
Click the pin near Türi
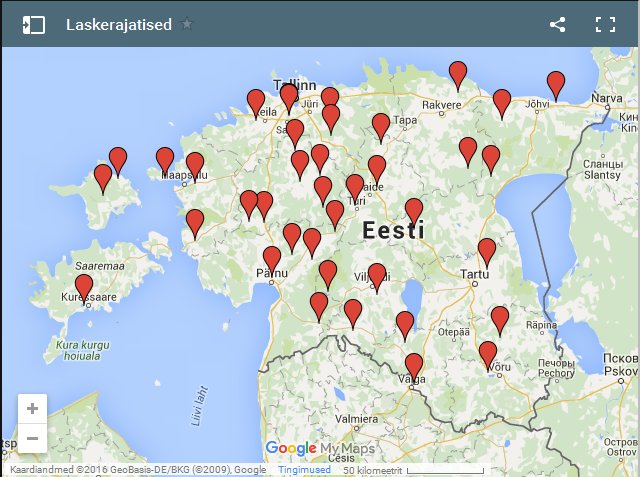point(355,186)
